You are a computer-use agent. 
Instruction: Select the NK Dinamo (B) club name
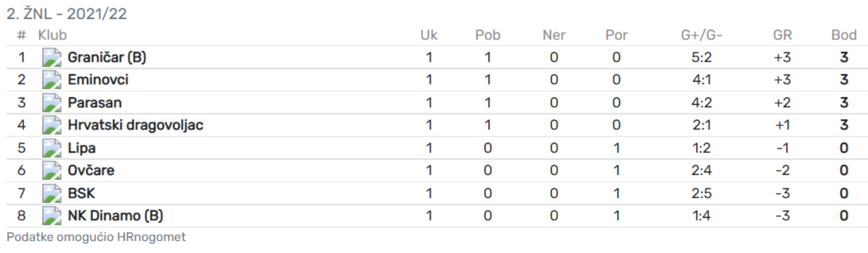[115, 216]
